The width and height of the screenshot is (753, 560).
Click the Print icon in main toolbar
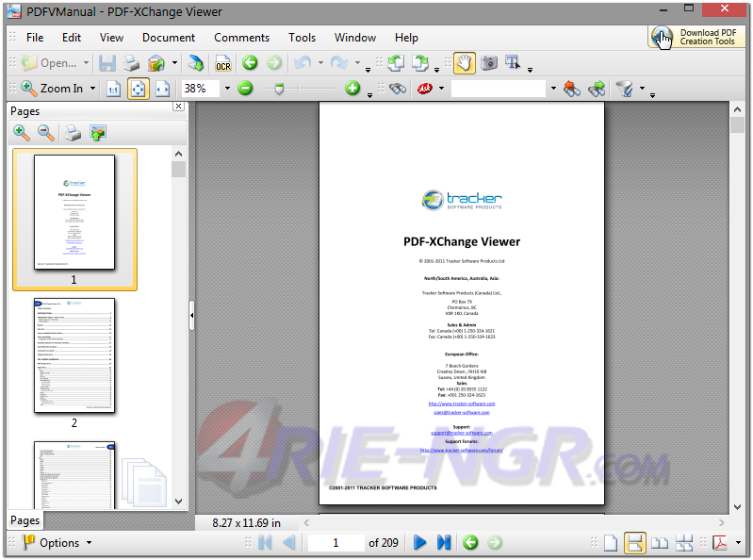pos(131,63)
